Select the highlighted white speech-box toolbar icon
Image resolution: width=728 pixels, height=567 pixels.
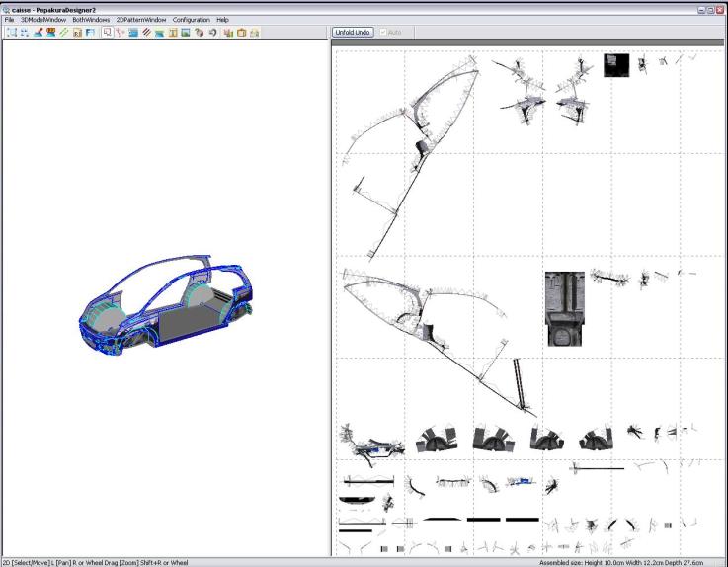point(108,32)
